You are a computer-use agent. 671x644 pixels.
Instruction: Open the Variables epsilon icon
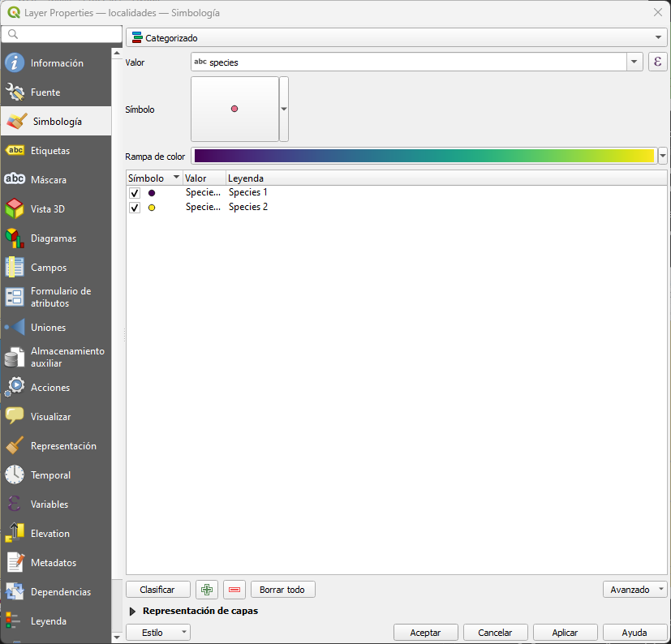(x=14, y=504)
